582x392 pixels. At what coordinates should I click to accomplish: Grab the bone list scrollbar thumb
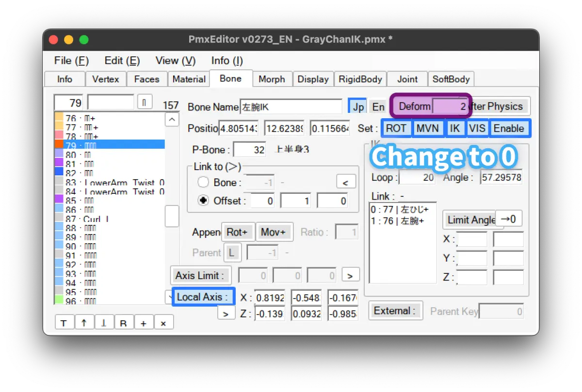[172, 216]
